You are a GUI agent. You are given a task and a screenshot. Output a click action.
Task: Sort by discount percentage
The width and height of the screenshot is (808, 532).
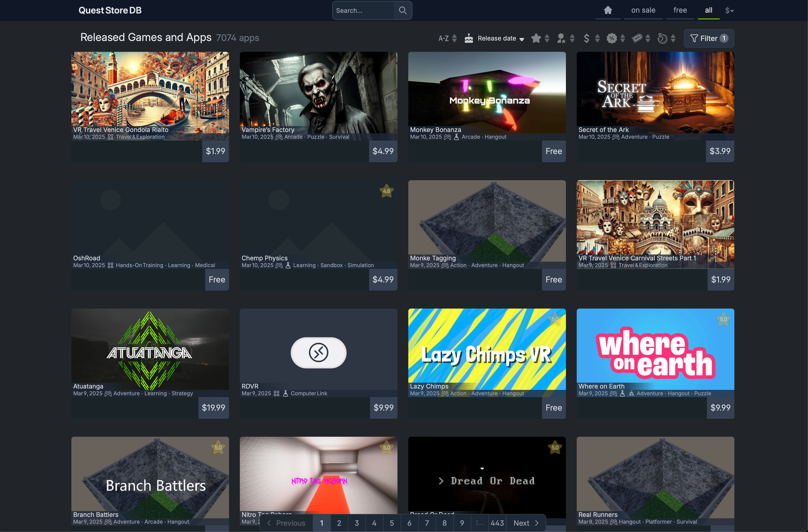612,38
